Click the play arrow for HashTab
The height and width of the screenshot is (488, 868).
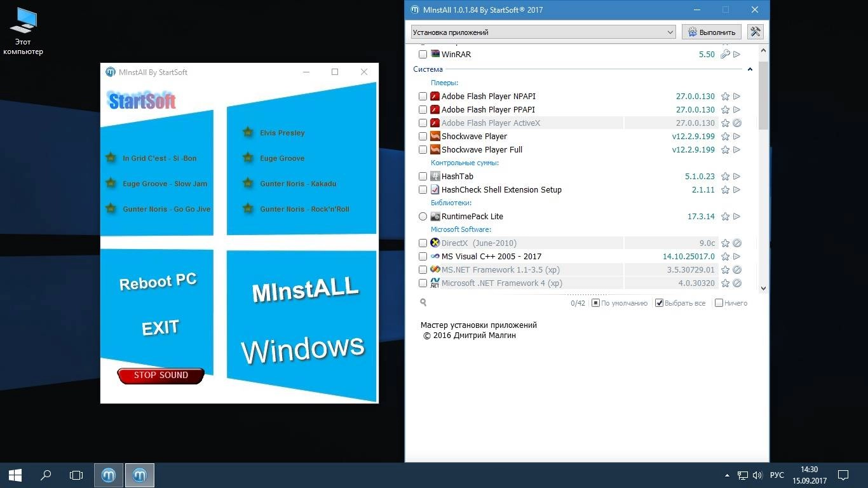[x=737, y=177]
